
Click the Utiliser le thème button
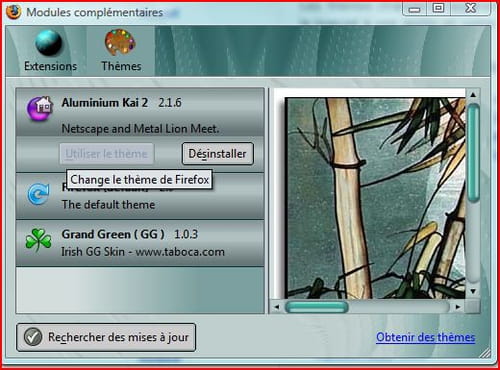click(x=107, y=154)
